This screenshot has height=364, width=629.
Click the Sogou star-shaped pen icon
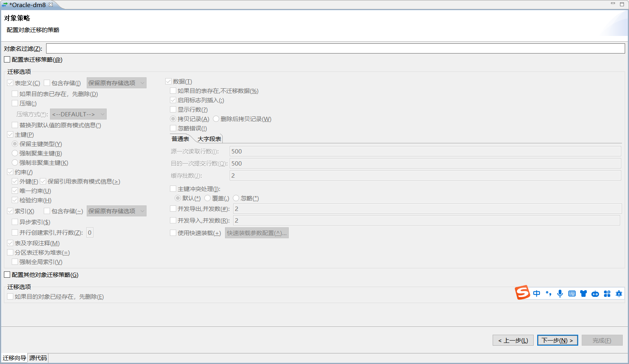(x=619, y=294)
